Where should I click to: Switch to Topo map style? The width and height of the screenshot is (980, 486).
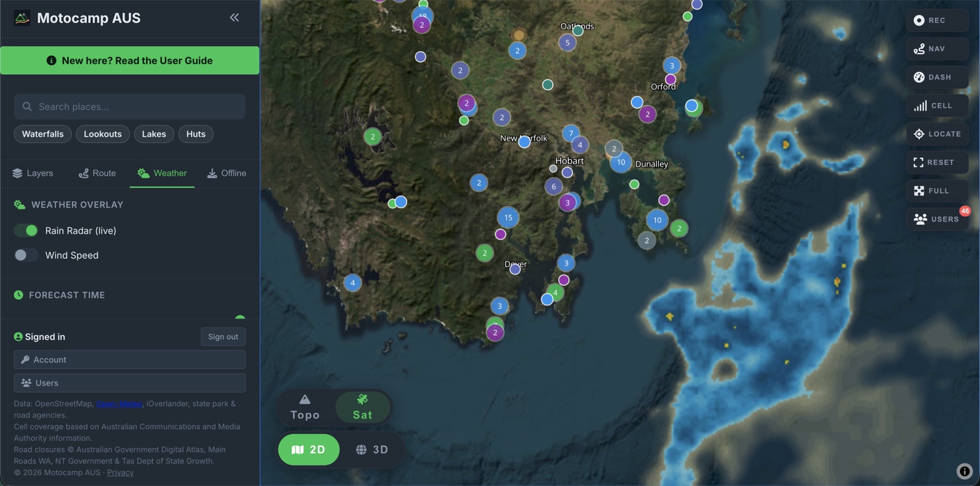pos(305,407)
